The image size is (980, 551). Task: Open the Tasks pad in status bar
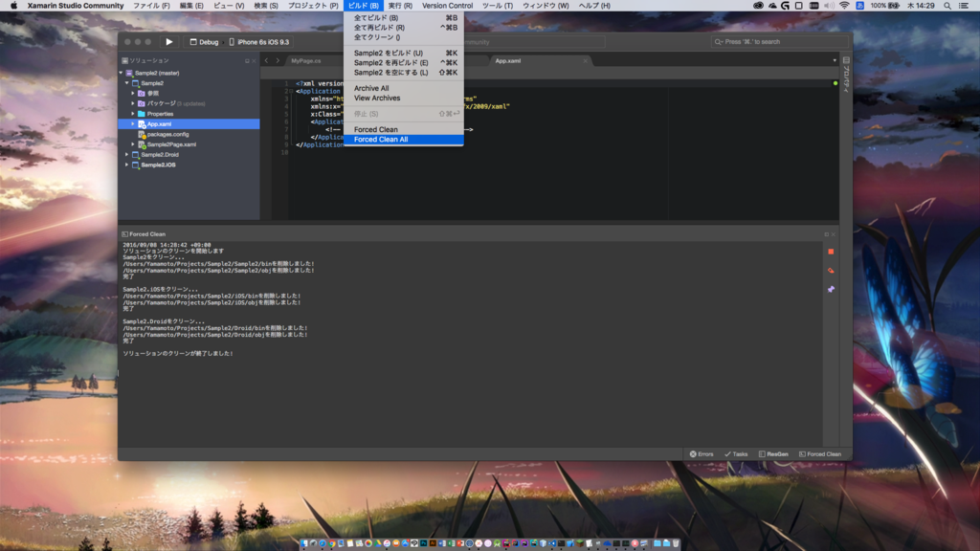736,454
